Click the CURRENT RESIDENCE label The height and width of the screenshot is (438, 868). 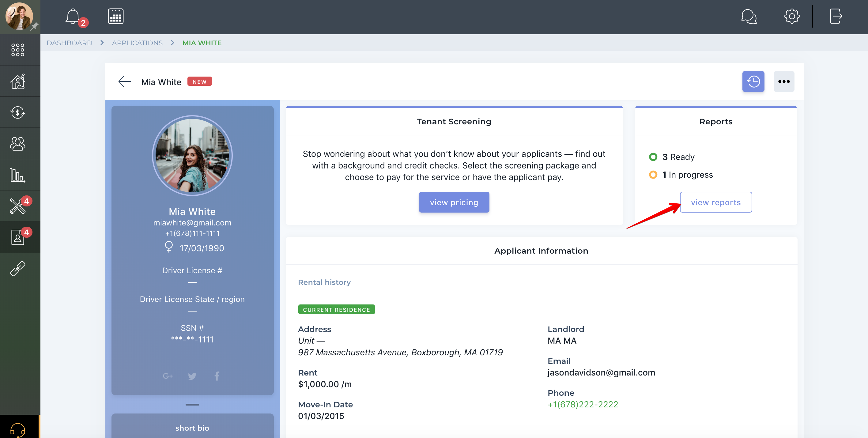(x=336, y=310)
